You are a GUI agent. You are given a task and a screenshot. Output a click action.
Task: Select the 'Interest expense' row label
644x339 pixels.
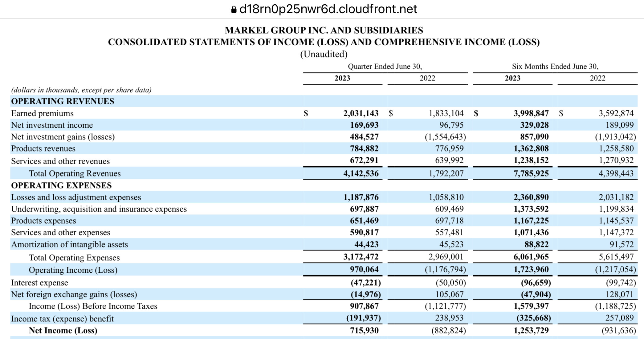[39, 283]
